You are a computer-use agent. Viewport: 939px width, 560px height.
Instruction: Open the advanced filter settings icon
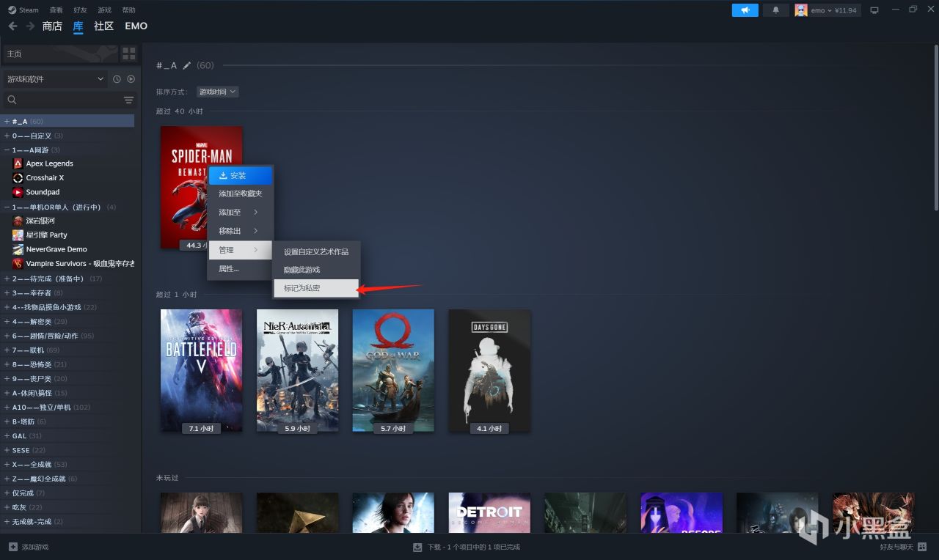click(128, 100)
